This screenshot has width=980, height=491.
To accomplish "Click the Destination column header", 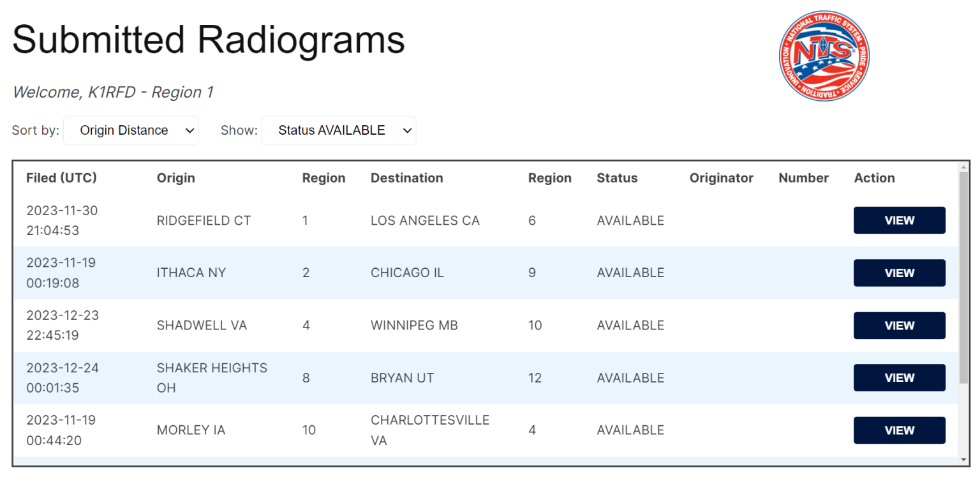I will tap(406, 178).
